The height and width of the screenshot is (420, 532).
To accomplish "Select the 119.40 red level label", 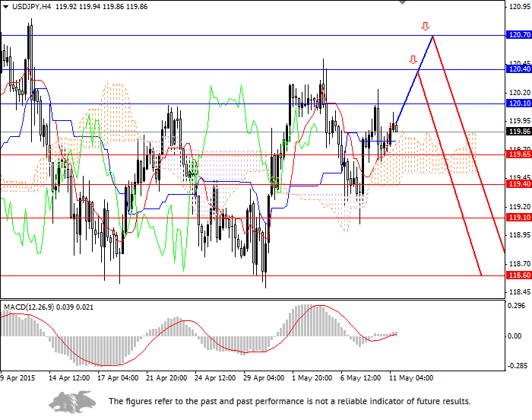I will click(x=519, y=184).
